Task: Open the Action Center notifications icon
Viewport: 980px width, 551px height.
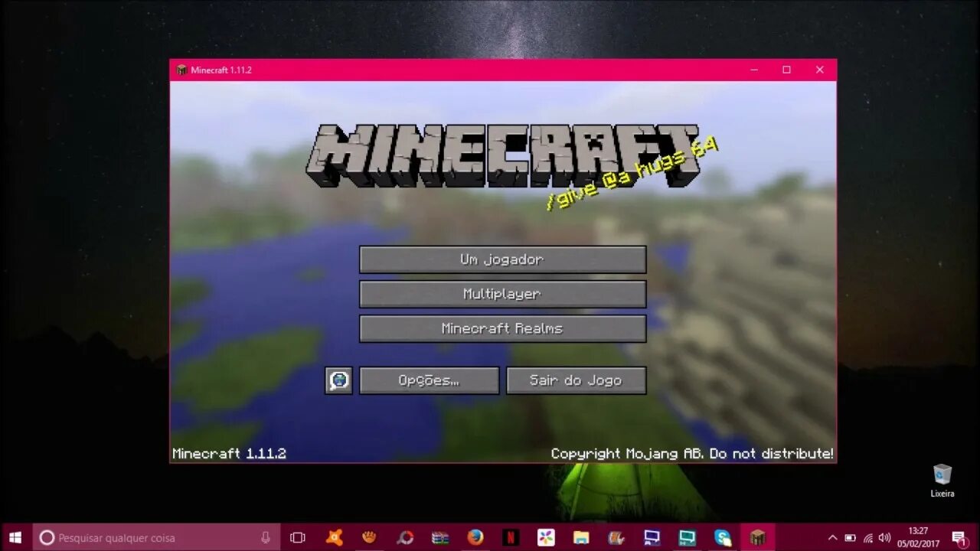Action: click(x=959, y=538)
